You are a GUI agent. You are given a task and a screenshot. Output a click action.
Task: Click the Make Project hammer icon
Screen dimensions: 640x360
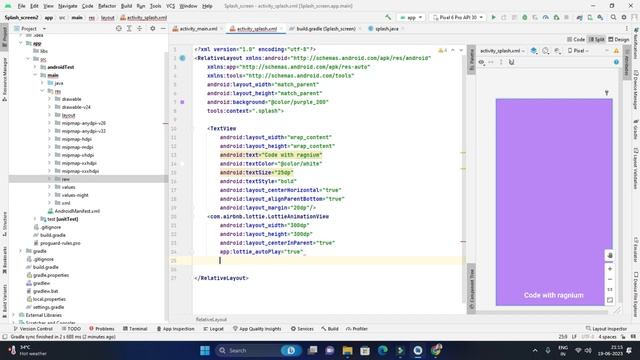click(x=388, y=18)
